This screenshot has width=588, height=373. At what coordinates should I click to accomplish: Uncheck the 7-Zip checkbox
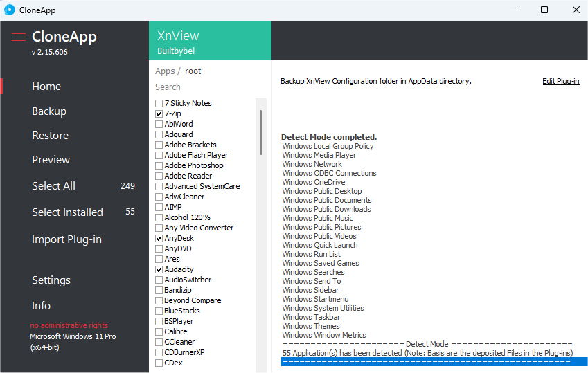(159, 113)
